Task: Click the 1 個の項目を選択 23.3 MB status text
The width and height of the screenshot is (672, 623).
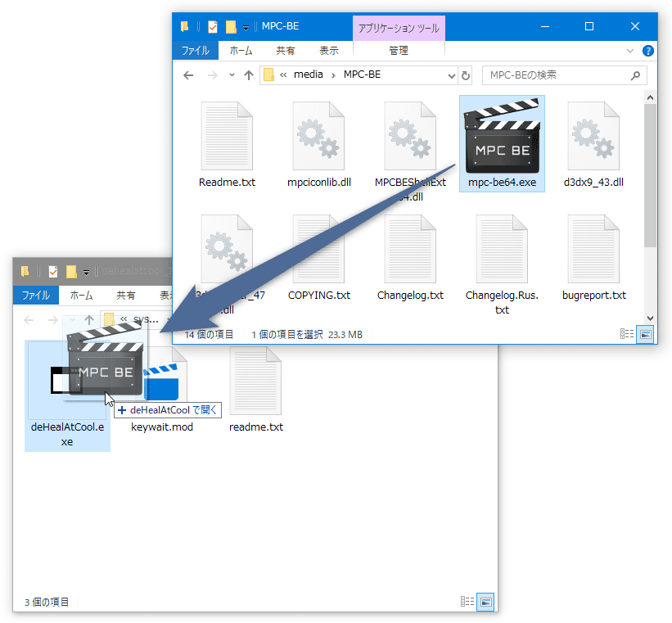Action: (306, 335)
